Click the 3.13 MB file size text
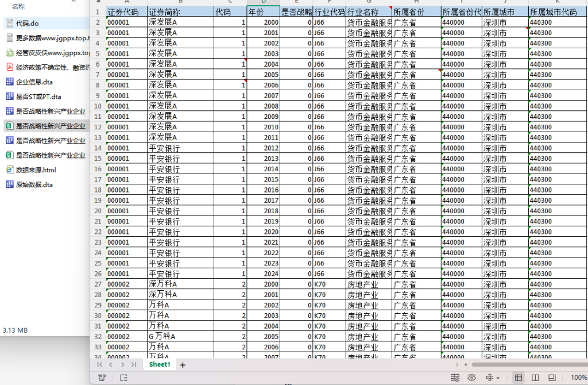This screenshot has height=385, width=588. pyautogui.click(x=15, y=330)
